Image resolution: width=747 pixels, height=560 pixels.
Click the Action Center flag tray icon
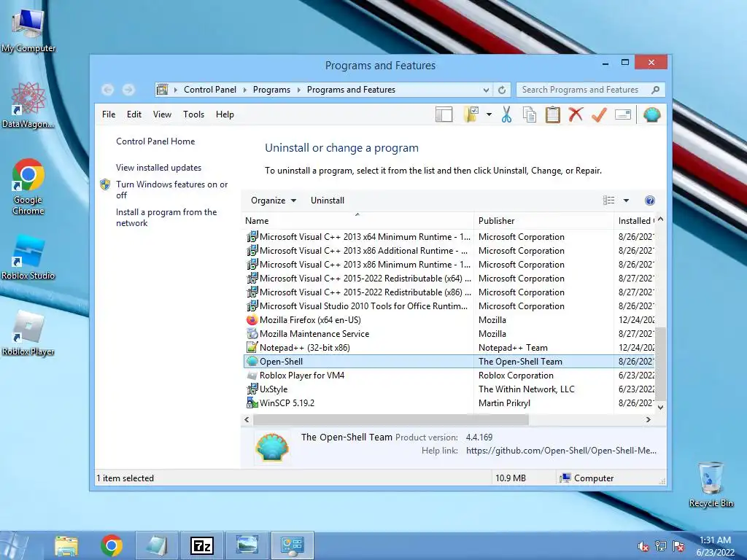678,547
